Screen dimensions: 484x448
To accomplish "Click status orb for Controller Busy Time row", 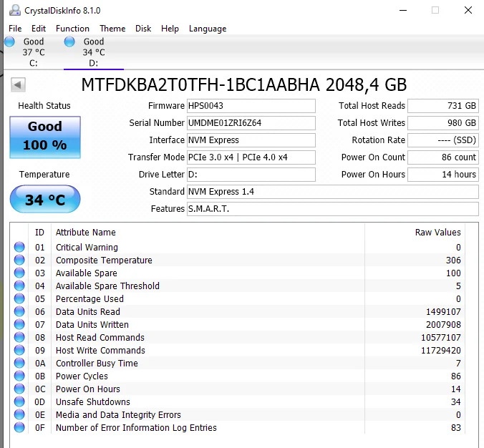I will pos(19,363).
